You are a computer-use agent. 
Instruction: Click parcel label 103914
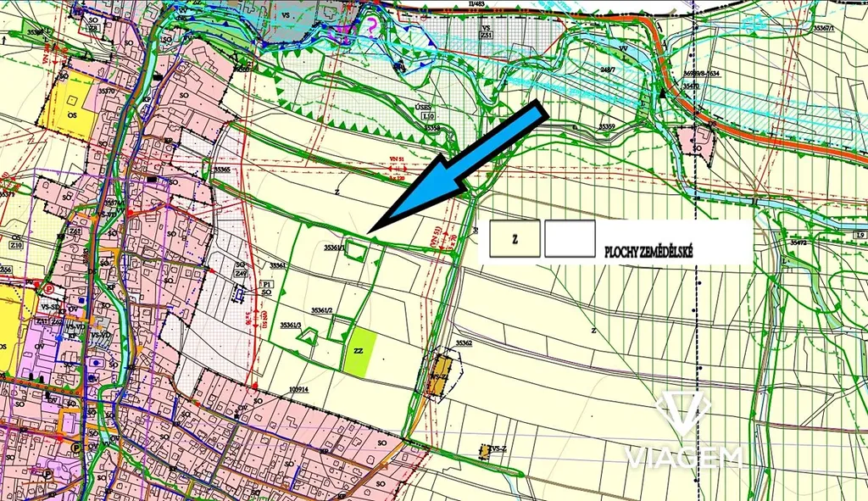[298, 390]
